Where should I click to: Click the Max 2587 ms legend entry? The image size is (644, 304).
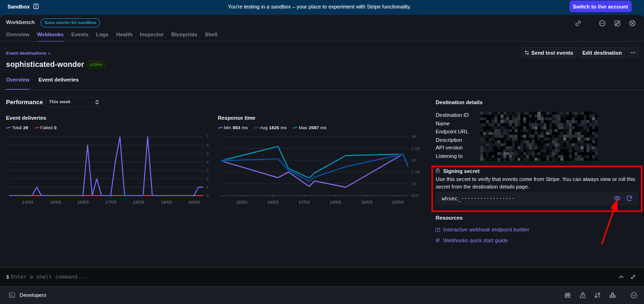point(309,128)
